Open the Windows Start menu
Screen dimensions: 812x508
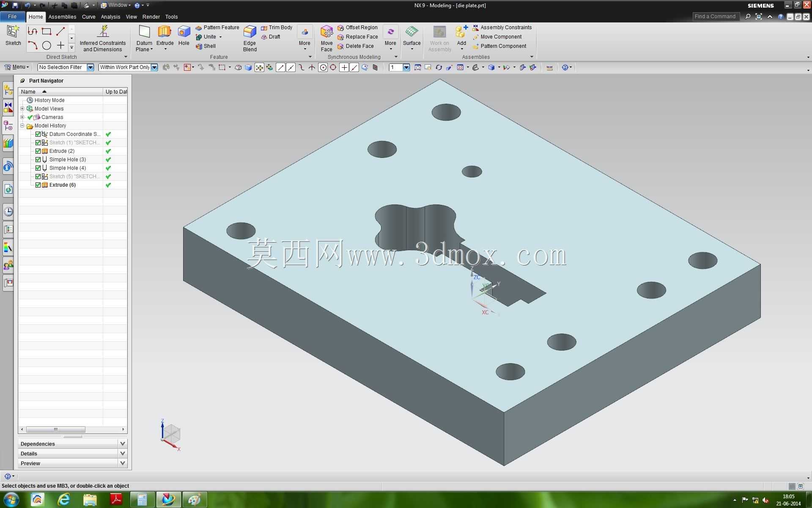(x=11, y=500)
